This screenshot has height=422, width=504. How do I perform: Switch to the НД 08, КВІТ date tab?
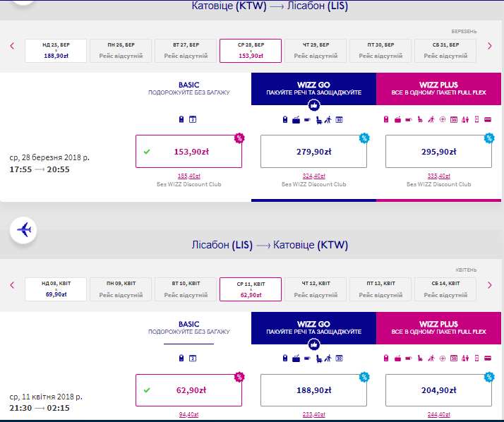pyautogui.click(x=56, y=289)
